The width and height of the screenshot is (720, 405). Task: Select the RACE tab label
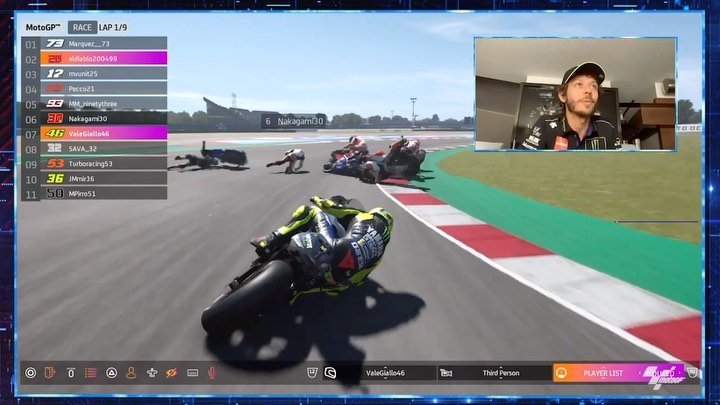[x=82, y=28]
